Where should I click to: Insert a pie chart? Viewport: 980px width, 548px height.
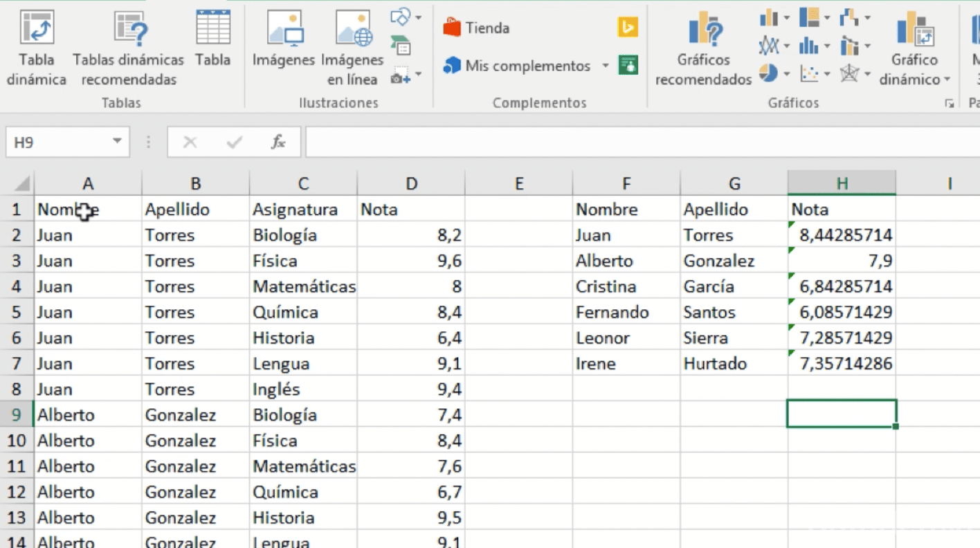click(768, 73)
